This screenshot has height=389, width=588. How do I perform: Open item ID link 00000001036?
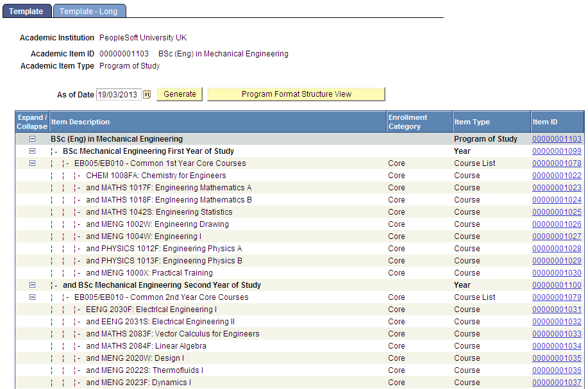coord(557,370)
